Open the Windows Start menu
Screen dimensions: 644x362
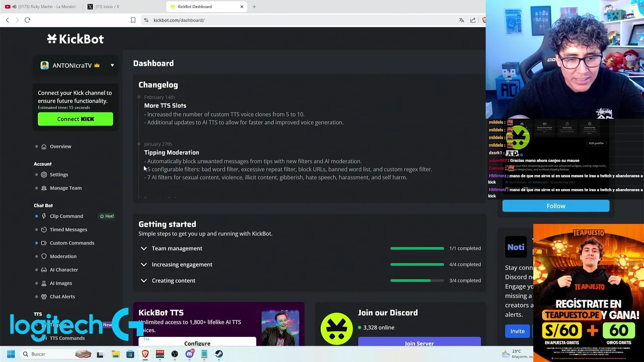pyautogui.click(x=11, y=354)
